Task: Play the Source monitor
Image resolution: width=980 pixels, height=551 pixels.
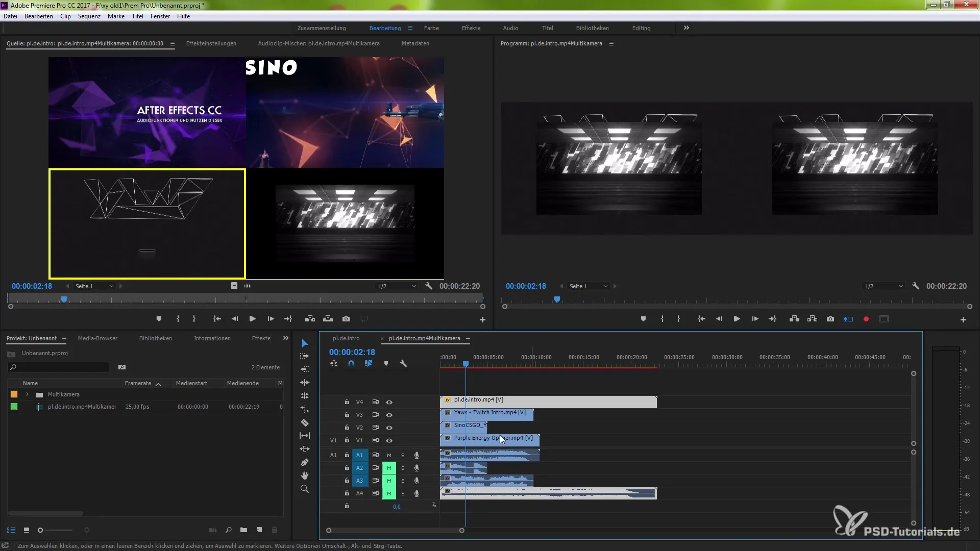Action: pyautogui.click(x=252, y=319)
